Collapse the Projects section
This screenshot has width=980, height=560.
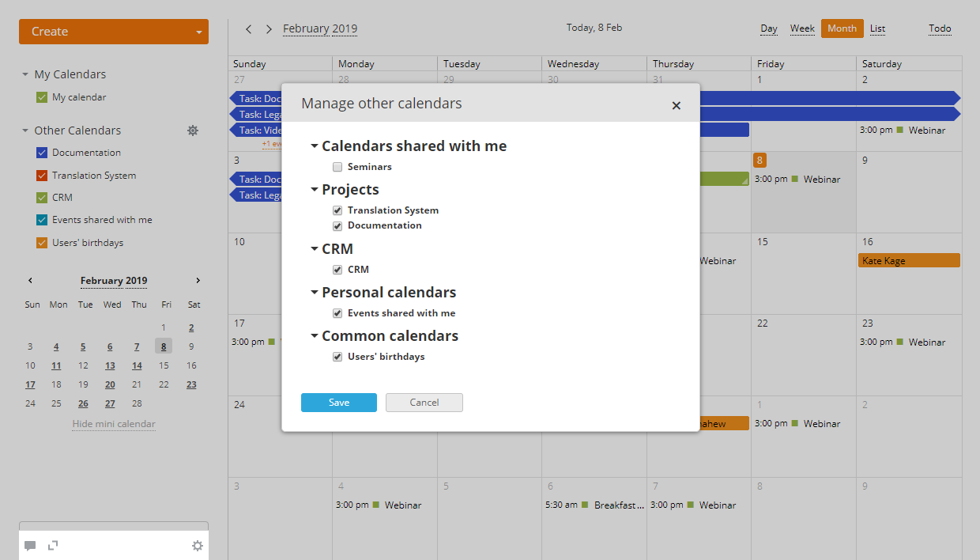point(314,189)
